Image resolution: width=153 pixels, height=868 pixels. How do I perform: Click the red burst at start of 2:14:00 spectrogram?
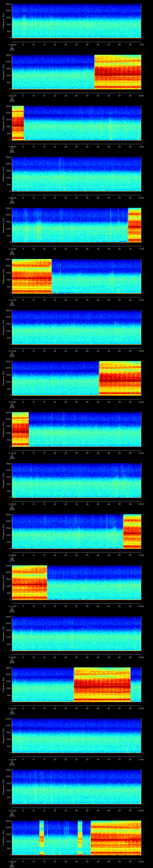(20, 429)
